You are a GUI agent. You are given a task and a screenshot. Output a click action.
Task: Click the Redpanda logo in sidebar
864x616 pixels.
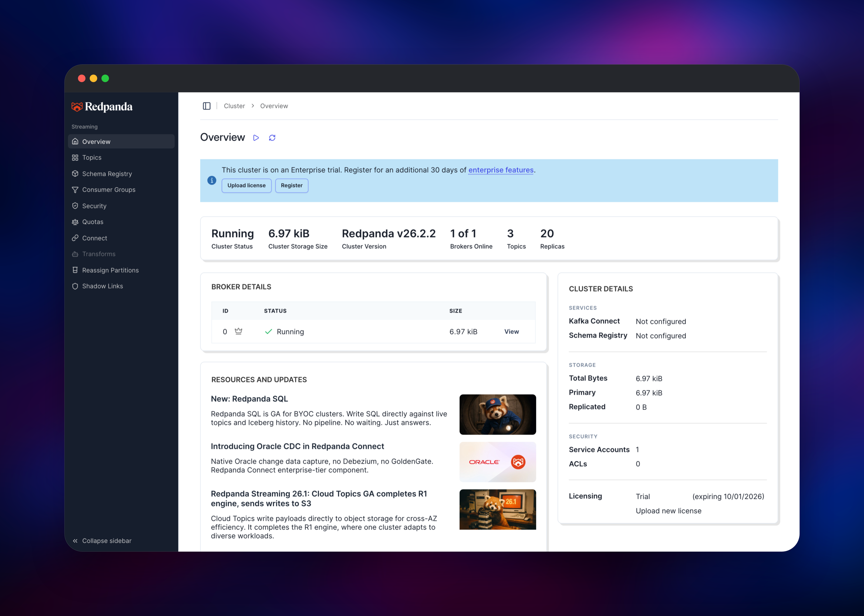click(x=102, y=107)
